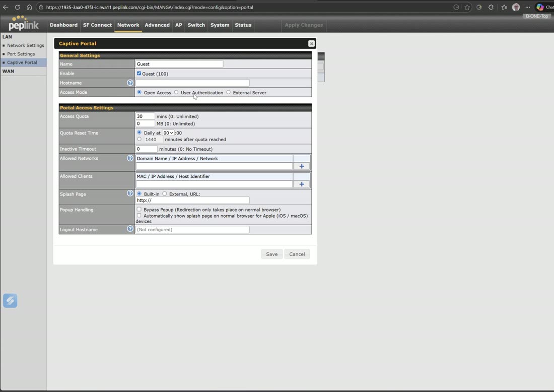This screenshot has width=554, height=392.
Task: Add Allowed Networks entry with plus
Action: click(301, 166)
